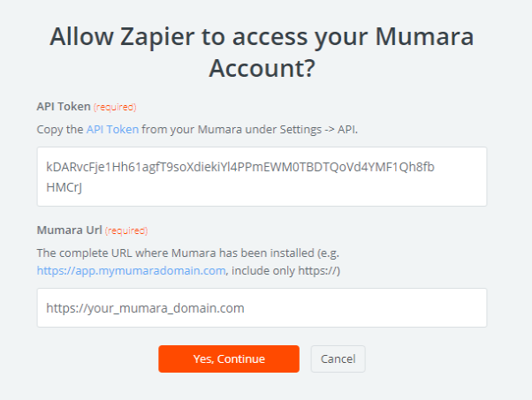This screenshot has height=400, width=532.
Task: Click the Allow Zapier heading text
Action: [262, 37]
